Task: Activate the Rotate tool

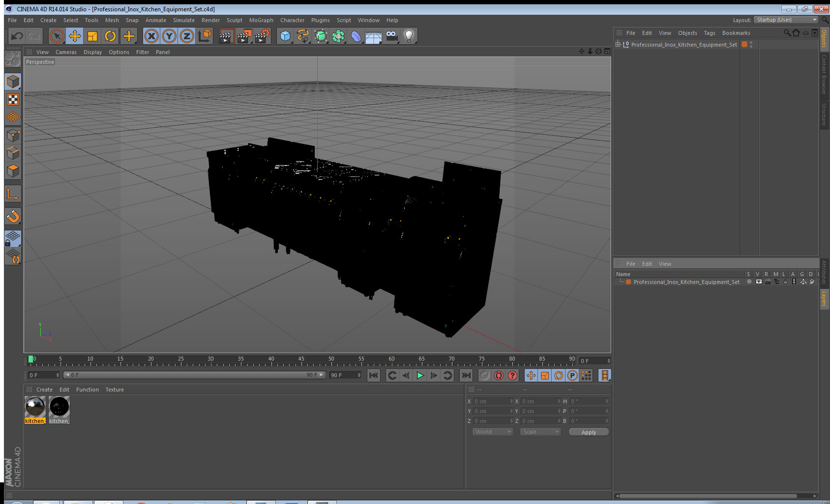Action: click(110, 36)
